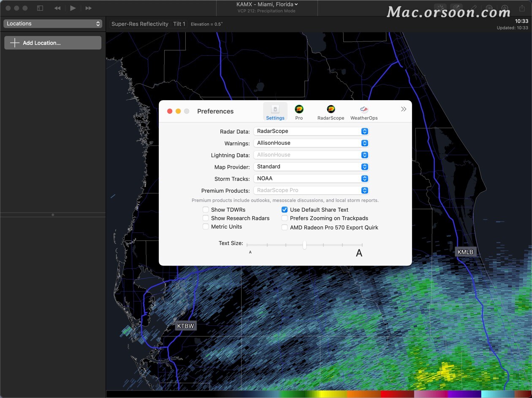
Task: Open the WeatherOps cloud icon
Action: pos(364,110)
